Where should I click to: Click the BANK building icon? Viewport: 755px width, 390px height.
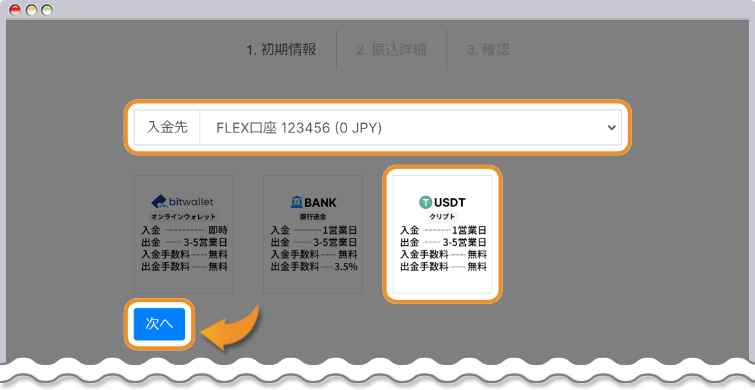pos(297,202)
